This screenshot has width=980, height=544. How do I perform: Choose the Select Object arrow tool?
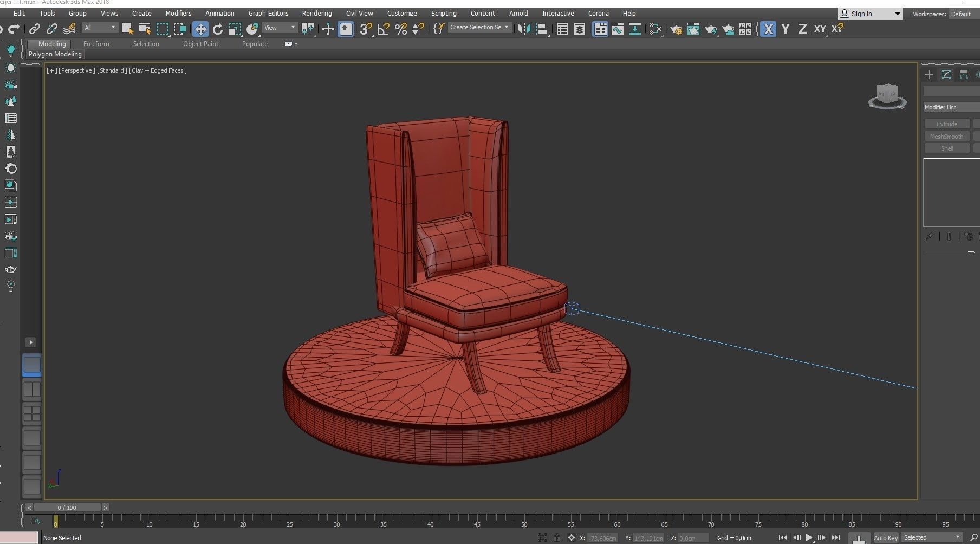[127, 29]
